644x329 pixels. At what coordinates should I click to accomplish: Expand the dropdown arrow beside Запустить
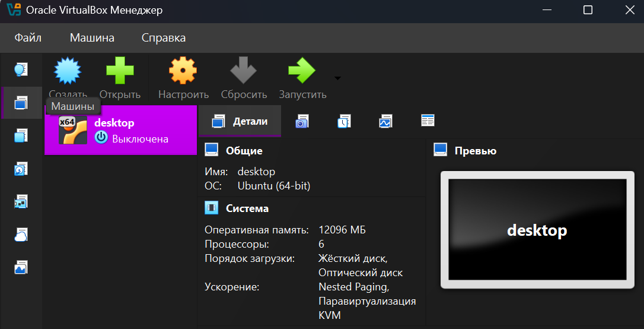(337, 78)
